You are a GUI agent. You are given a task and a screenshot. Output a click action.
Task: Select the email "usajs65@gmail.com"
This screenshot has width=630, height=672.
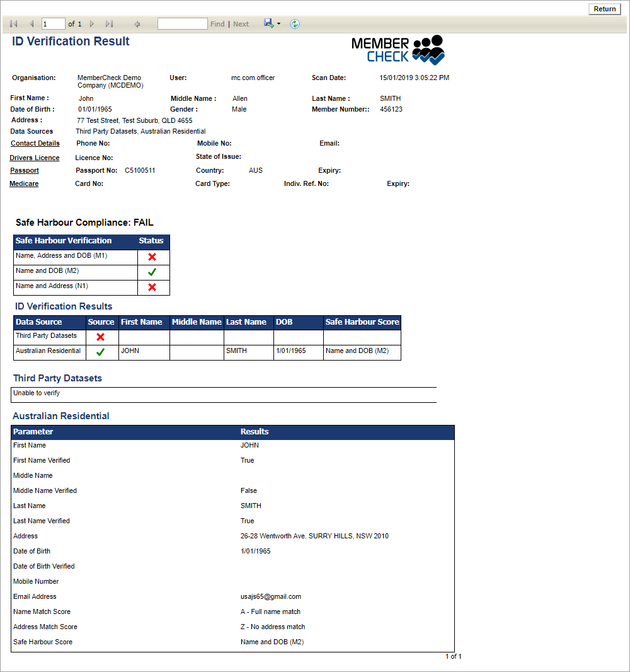click(x=271, y=596)
